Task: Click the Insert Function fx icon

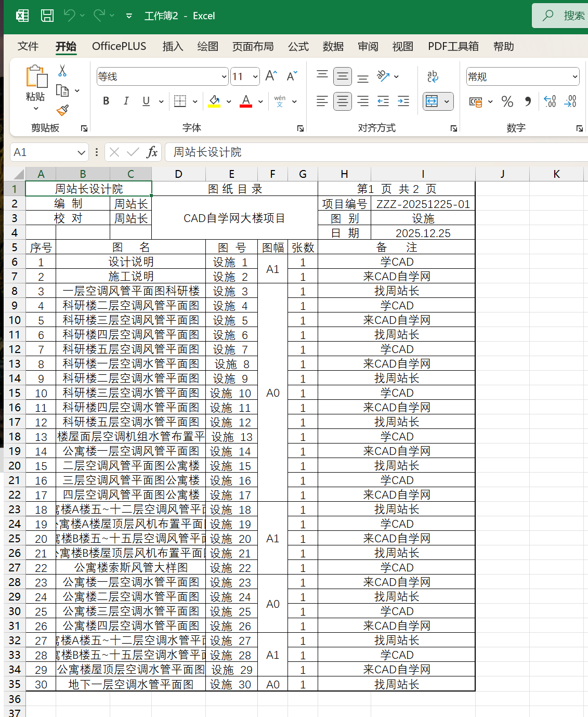Action: [152, 152]
